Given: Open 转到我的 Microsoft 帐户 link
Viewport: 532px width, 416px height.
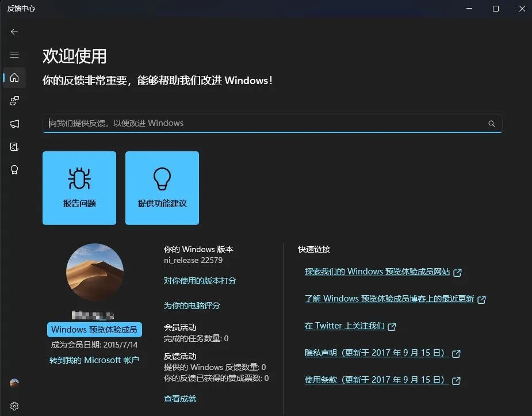Looking at the screenshot, I should tap(94, 360).
